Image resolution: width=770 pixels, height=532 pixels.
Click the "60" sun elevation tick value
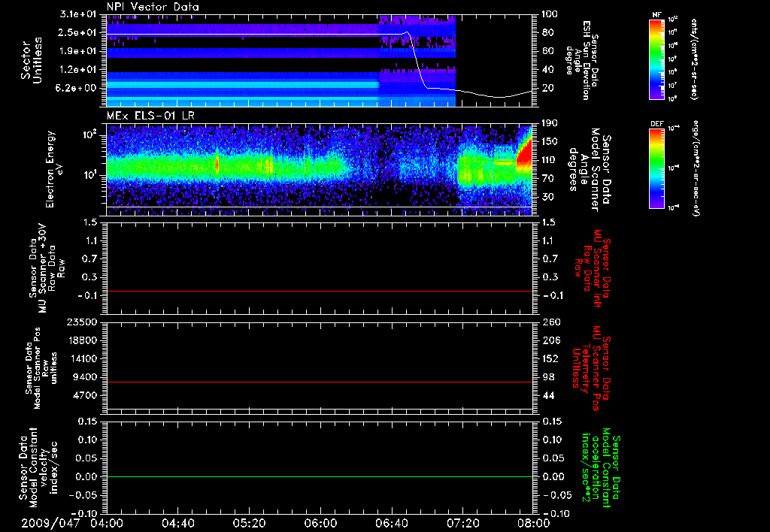pos(547,51)
